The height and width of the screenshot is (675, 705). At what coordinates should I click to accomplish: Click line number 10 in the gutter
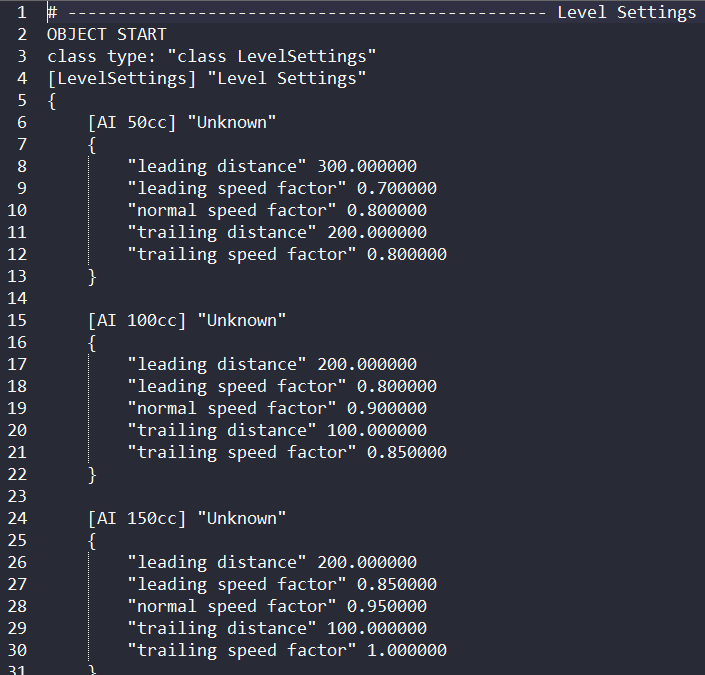click(17, 211)
